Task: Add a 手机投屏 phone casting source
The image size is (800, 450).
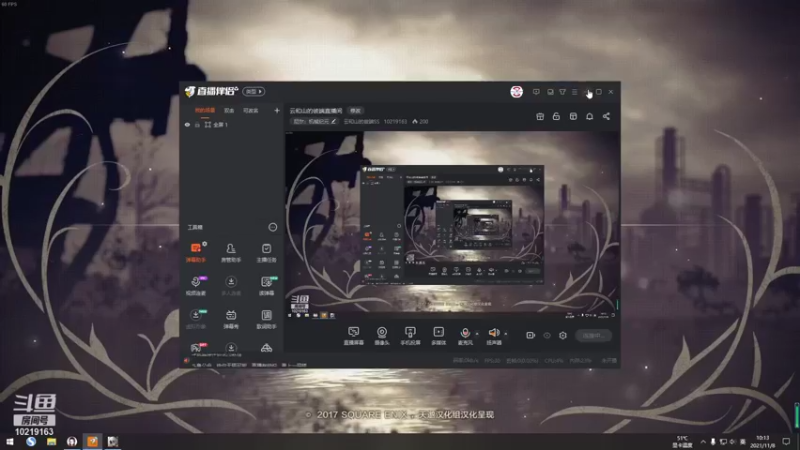Action: coord(410,335)
